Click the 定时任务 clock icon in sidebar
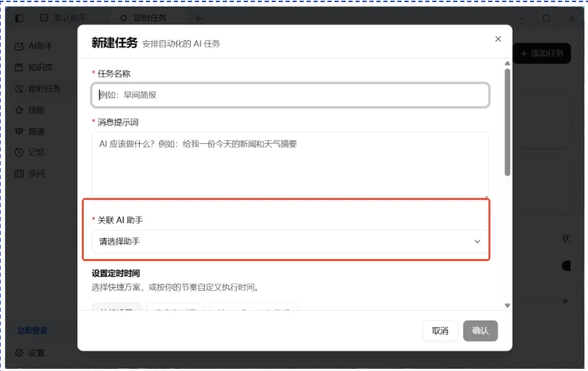Screen dimensions: 588x371 coord(19,89)
